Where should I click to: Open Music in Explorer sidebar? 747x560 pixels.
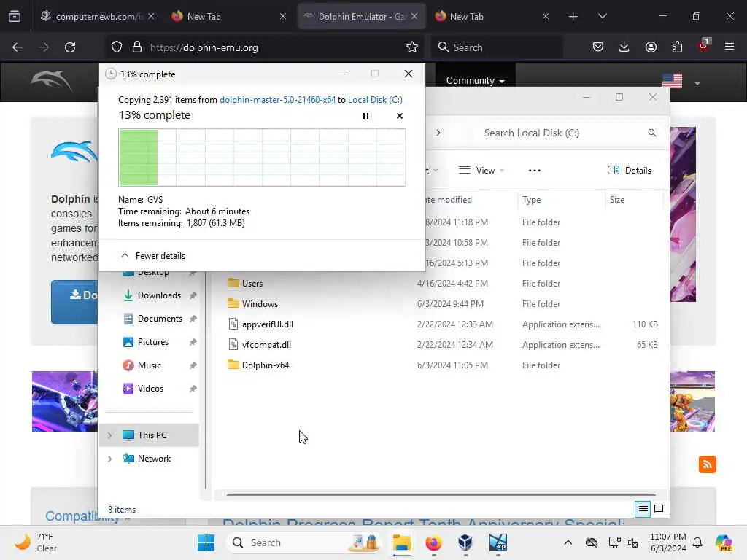click(x=149, y=365)
